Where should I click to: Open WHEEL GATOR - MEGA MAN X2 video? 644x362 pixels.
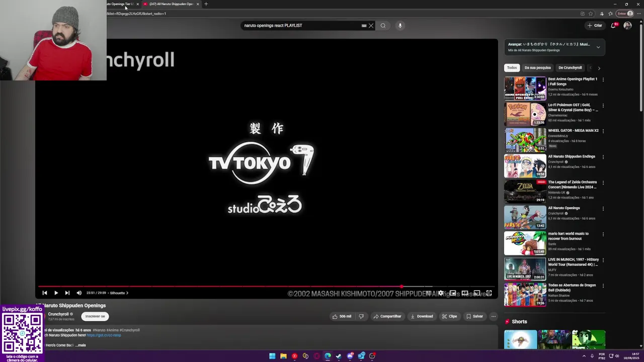[573, 131]
